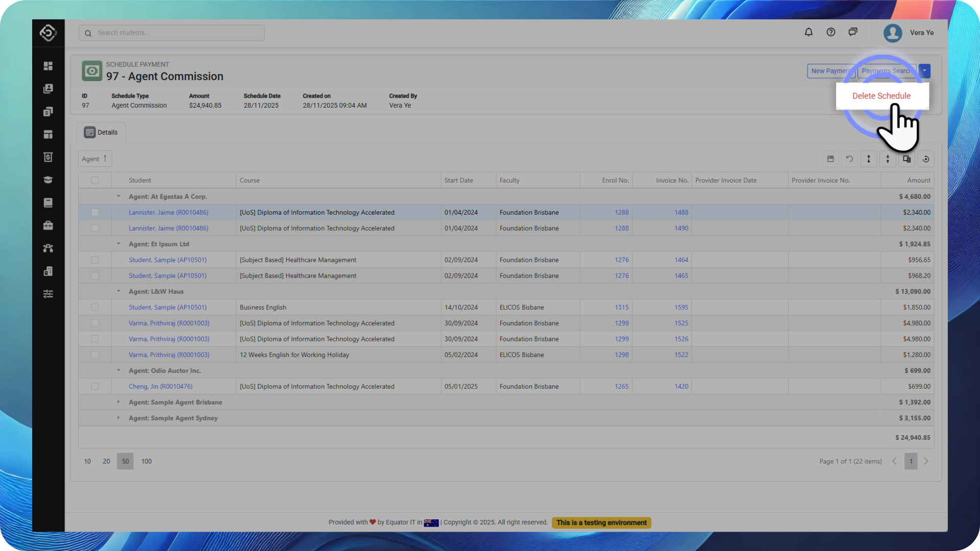The width and height of the screenshot is (980, 551).
Task: Click the expand all rows icon
Action: point(869,159)
